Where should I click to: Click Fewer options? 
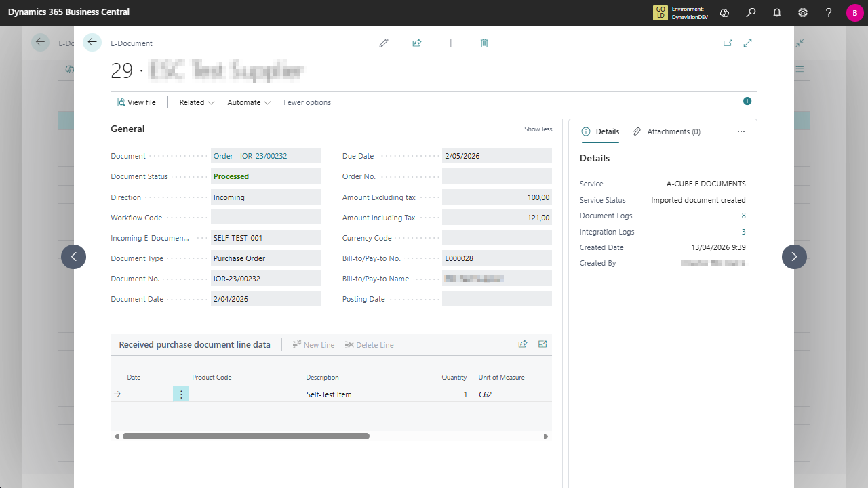click(307, 102)
